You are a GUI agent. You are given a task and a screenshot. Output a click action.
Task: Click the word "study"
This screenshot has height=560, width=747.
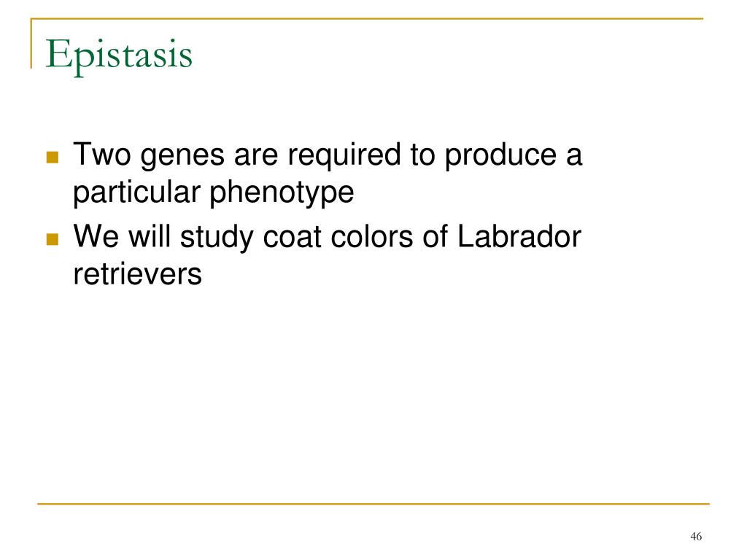pos(217,238)
